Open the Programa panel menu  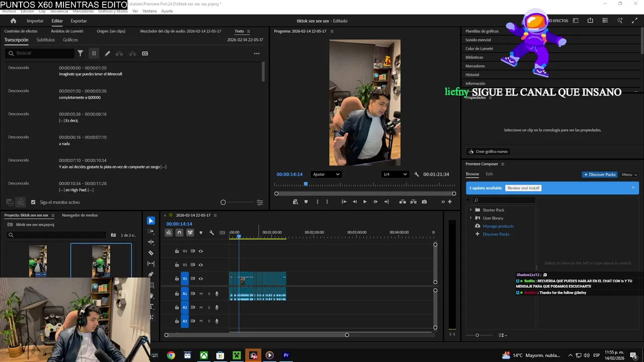click(x=332, y=31)
